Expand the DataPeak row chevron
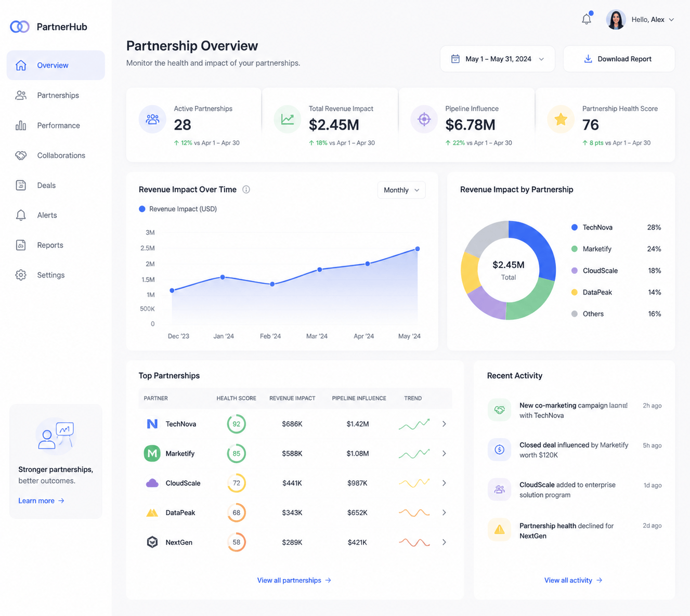690x616 pixels. (x=444, y=513)
